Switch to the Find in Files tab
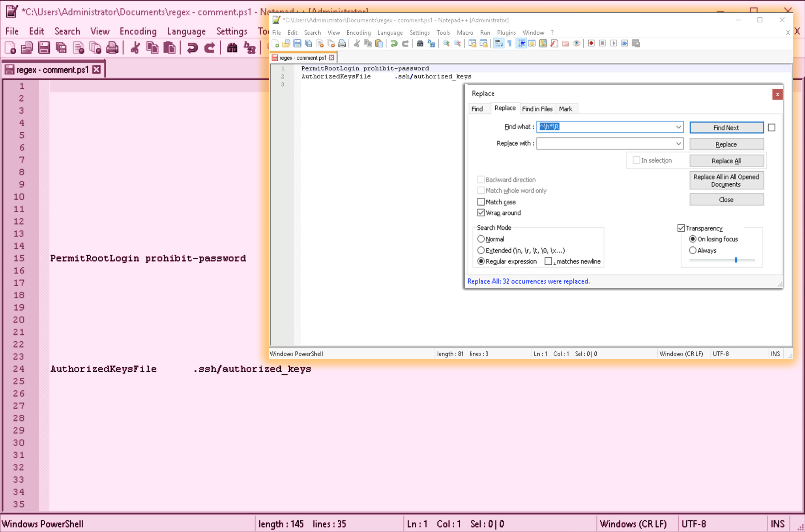Viewport: 805px width, 532px height. coord(537,109)
